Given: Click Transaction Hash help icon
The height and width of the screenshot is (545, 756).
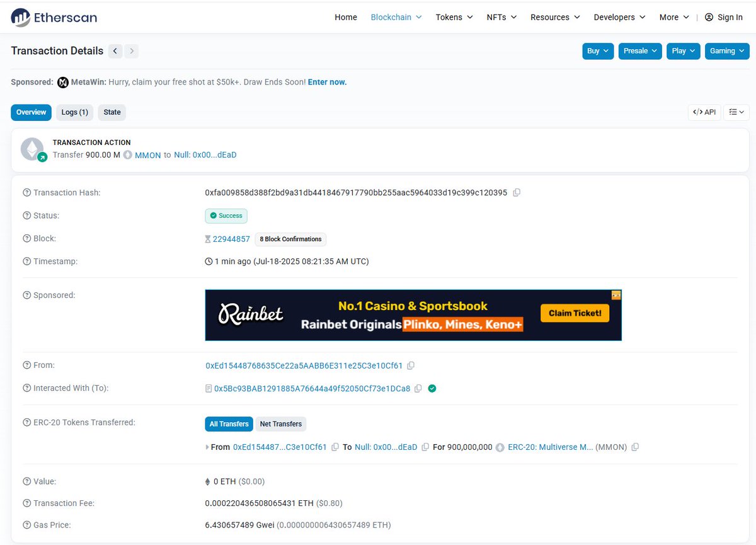Looking at the screenshot, I should pyautogui.click(x=26, y=193).
